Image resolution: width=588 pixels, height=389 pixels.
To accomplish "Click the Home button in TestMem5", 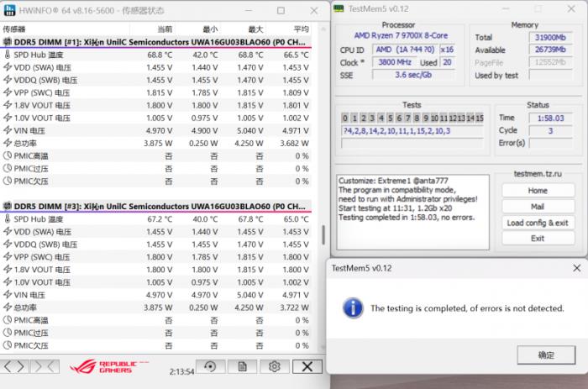I will (x=538, y=191).
